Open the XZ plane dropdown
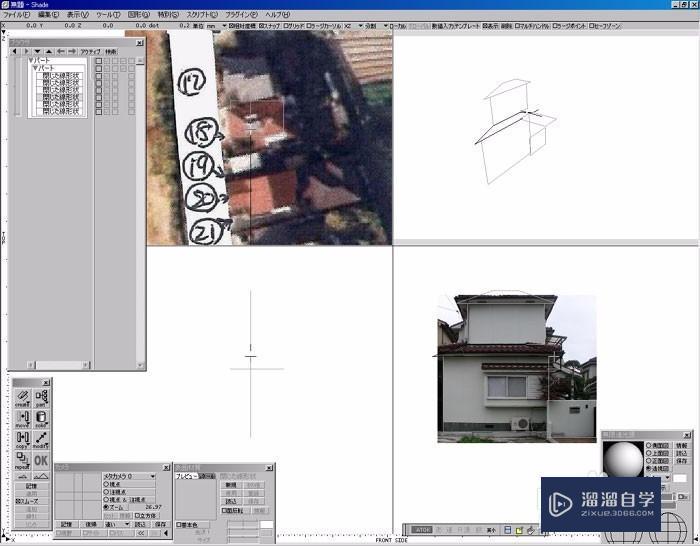Screen dimensions: 700x546 point(353,26)
